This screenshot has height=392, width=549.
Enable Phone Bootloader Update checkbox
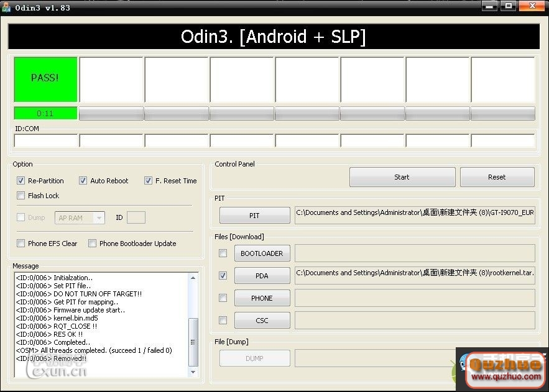tap(92, 244)
